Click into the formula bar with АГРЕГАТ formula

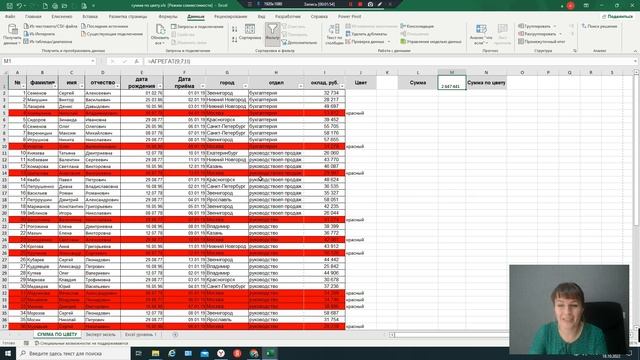tap(388, 61)
